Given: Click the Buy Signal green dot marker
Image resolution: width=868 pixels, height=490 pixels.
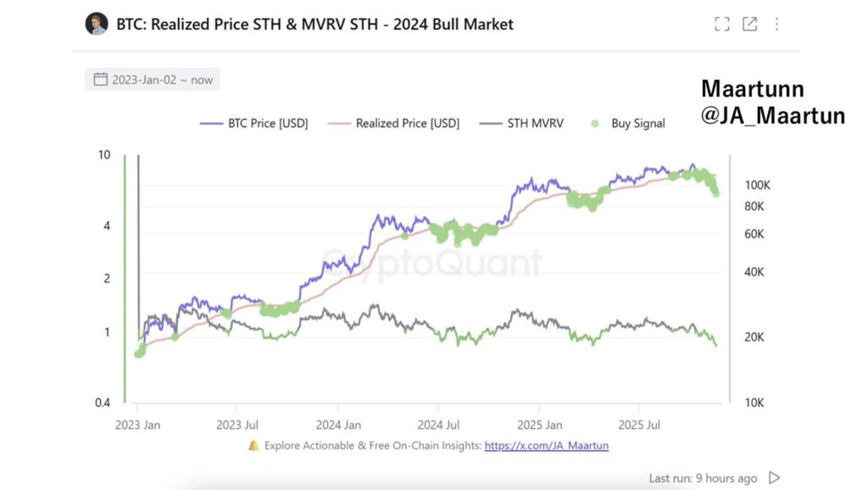Looking at the screenshot, I should click(x=593, y=123).
